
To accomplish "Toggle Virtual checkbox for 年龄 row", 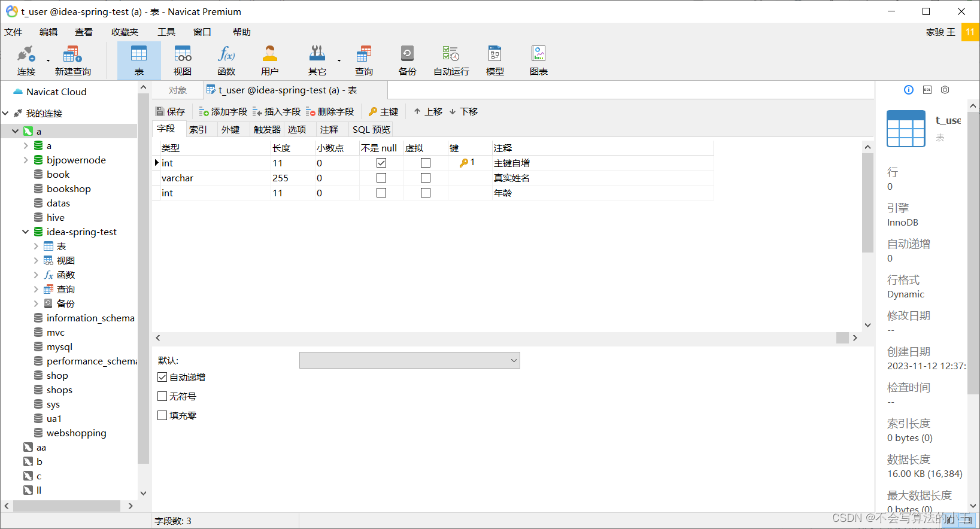I will [x=426, y=193].
